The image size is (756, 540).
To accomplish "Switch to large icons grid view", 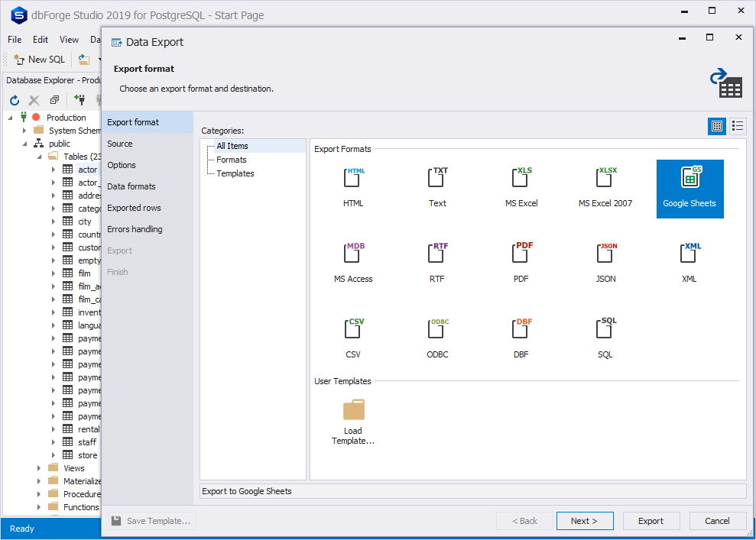I will click(x=717, y=126).
